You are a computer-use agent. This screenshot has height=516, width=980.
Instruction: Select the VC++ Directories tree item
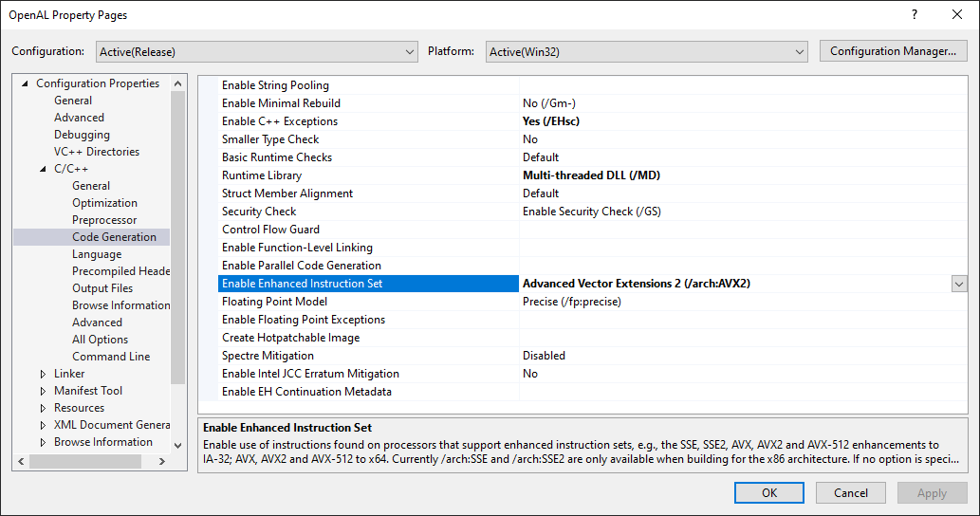click(97, 152)
